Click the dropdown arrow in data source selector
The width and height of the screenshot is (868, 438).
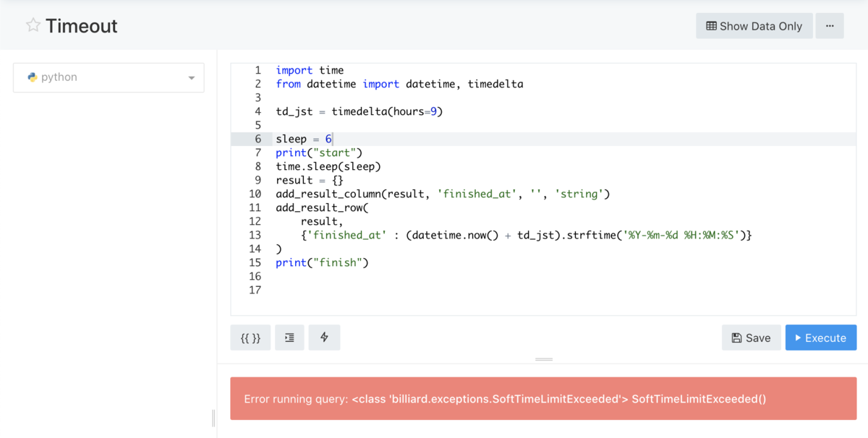coord(192,78)
